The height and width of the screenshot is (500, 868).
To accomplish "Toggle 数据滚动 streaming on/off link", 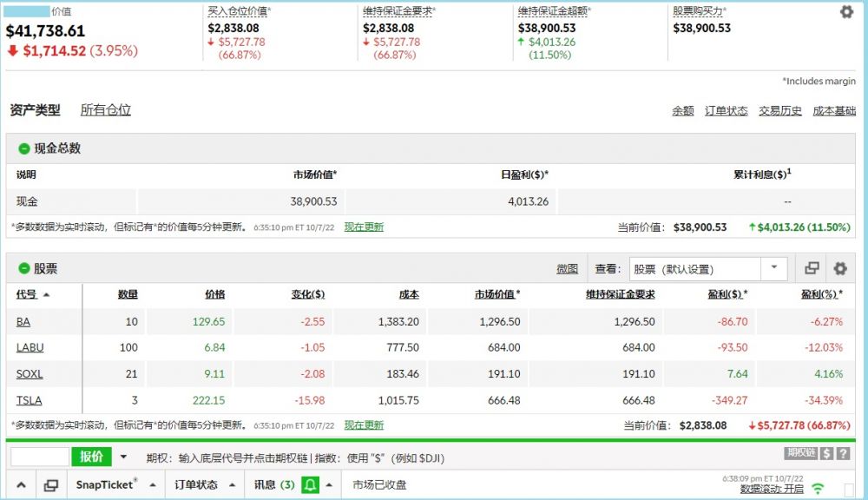I will tap(772, 490).
